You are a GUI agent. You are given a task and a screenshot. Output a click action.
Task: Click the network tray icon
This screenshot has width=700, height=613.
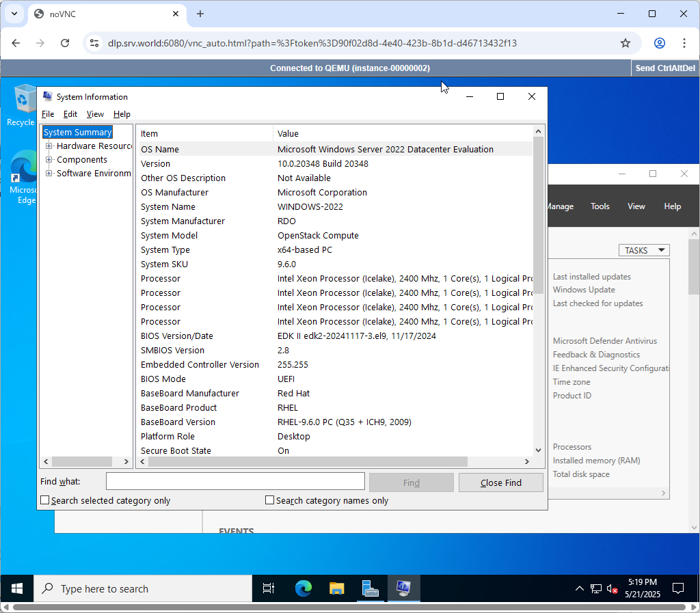(x=596, y=589)
